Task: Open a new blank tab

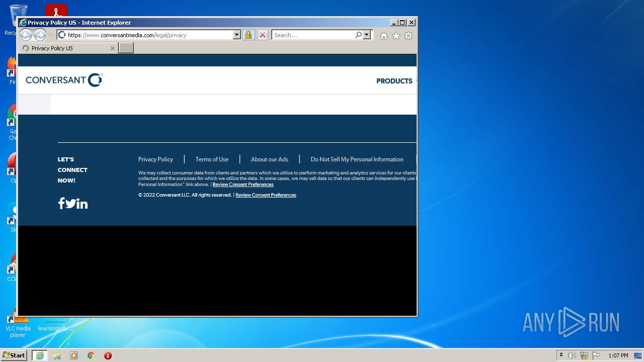Action: pyautogui.click(x=126, y=48)
